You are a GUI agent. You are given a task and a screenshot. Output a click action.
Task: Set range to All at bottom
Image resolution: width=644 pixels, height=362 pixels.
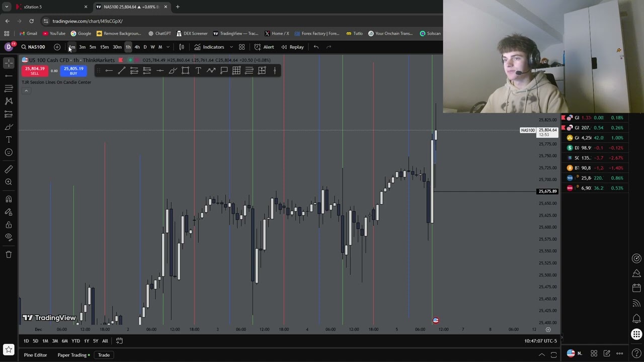(x=105, y=341)
